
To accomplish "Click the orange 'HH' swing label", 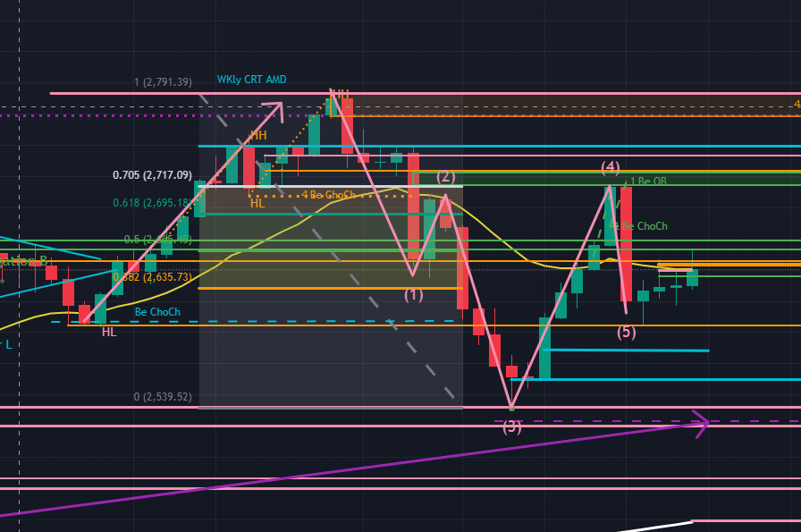I will tap(258, 135).
